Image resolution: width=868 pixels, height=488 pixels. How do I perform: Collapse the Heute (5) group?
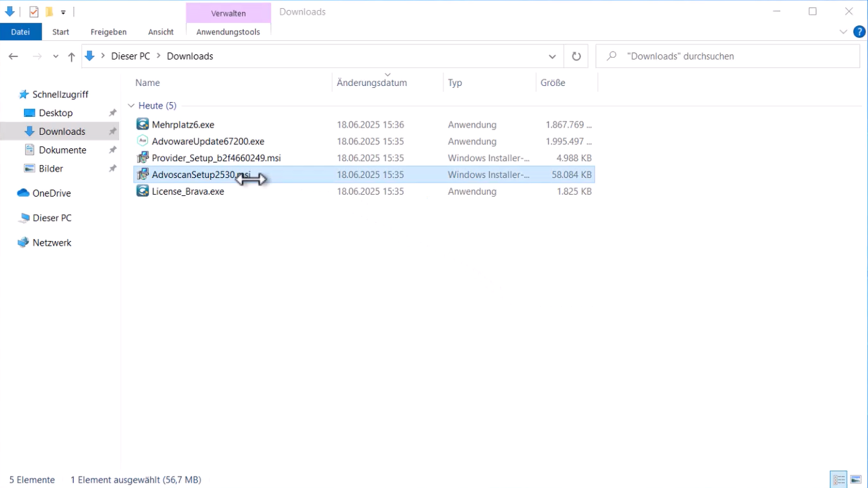click(131, 105)
